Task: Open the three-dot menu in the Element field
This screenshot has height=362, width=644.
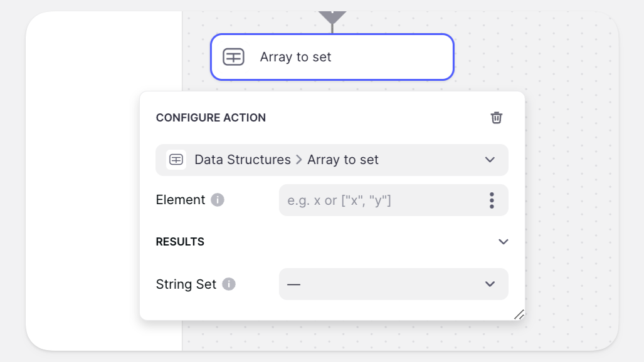Action: tap(492, 200)
